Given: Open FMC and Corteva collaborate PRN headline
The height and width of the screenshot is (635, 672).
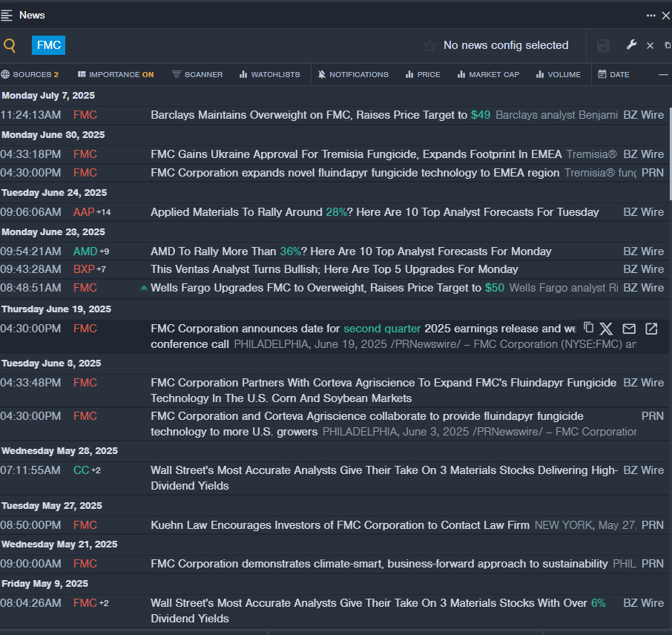Looking at the screenshot, I should point(367,424).
